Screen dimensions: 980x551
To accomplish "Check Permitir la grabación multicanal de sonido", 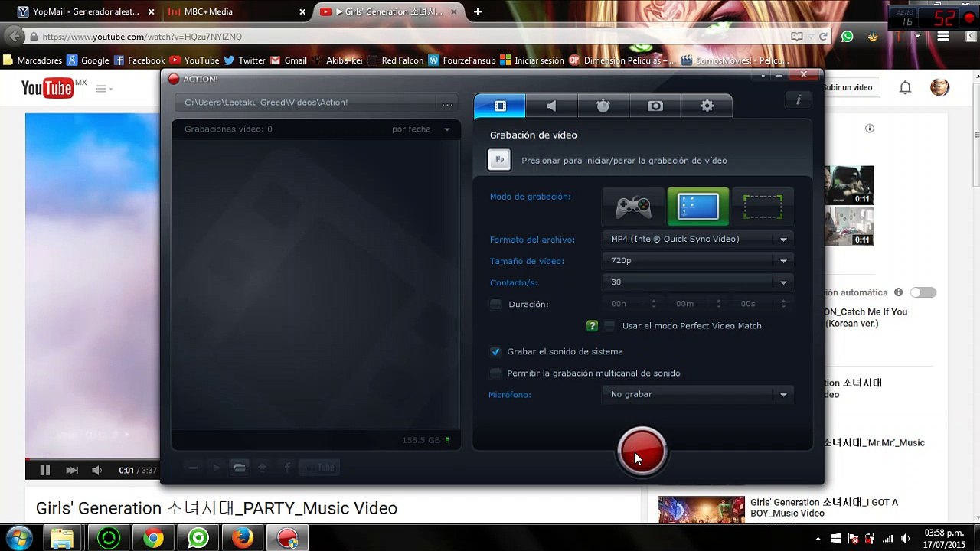I will tap(495, 373).
